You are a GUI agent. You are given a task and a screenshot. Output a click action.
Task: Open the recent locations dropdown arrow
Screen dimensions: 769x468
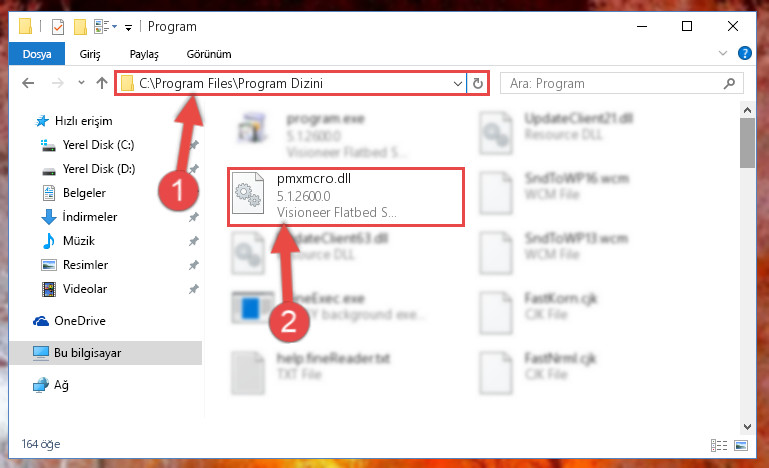point(81,82)
